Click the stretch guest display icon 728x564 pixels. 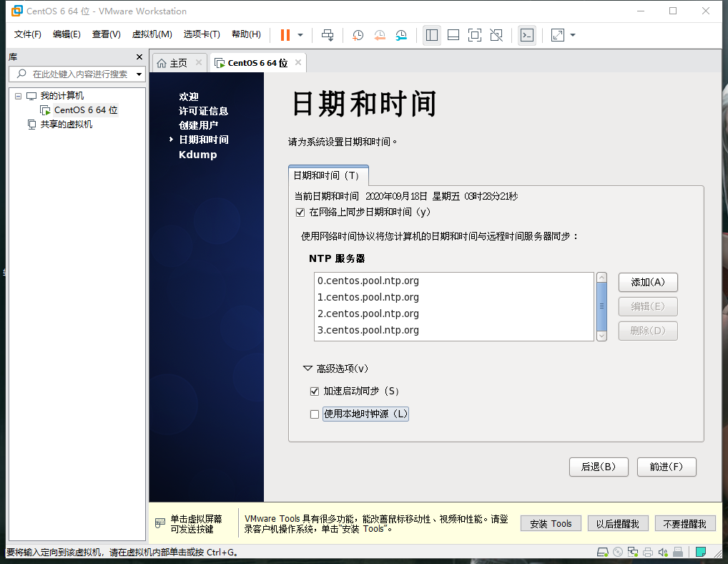(558, 35)
